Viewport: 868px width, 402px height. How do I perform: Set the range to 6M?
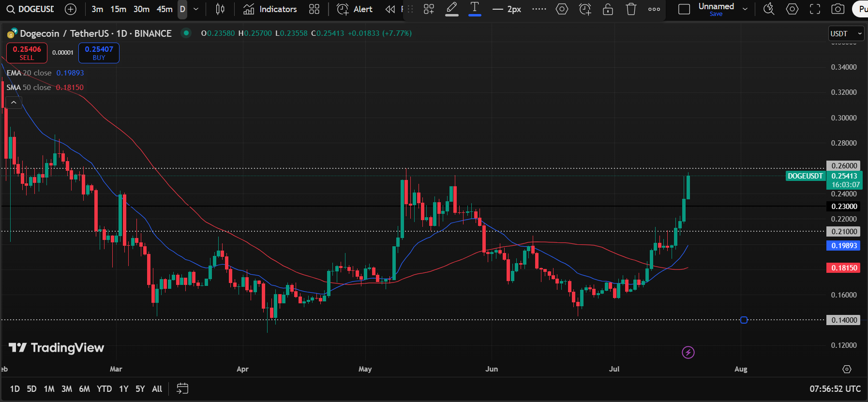[85, 389]
